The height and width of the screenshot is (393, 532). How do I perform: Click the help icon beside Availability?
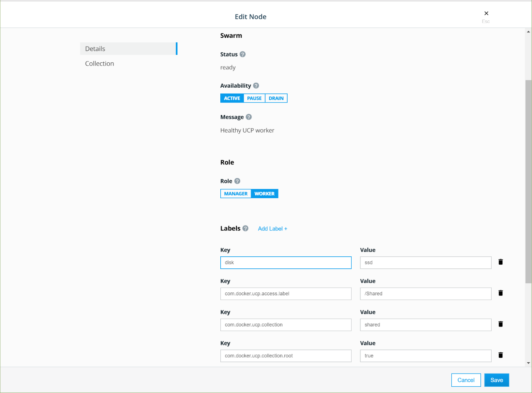(x=256, y=86)
